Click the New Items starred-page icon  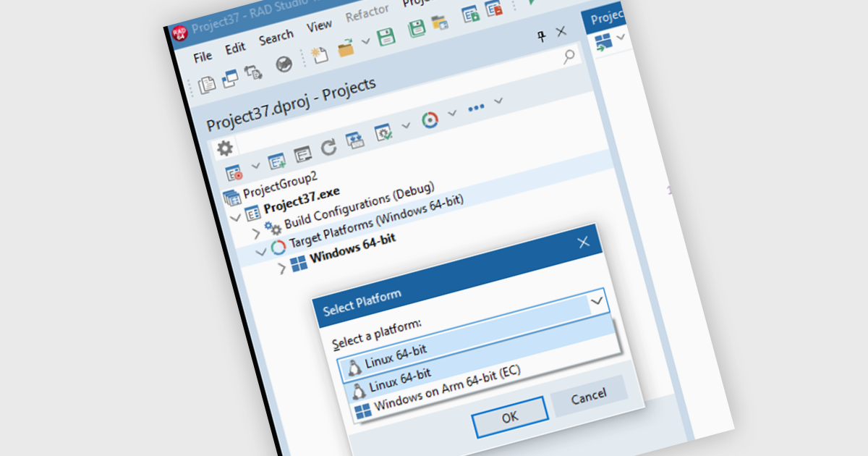pos(319,54)
